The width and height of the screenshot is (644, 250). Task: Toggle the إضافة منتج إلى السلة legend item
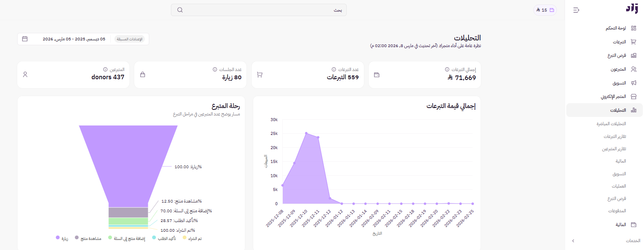click(x=126, y=238)
